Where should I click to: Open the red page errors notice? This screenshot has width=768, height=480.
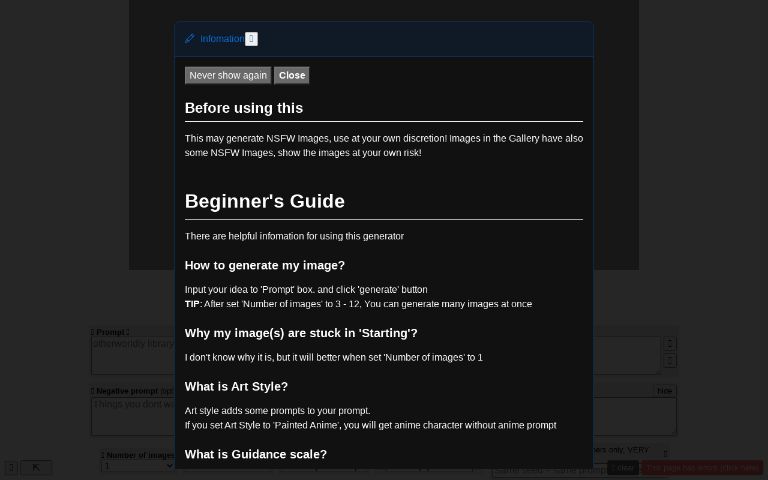click(702, 467)
